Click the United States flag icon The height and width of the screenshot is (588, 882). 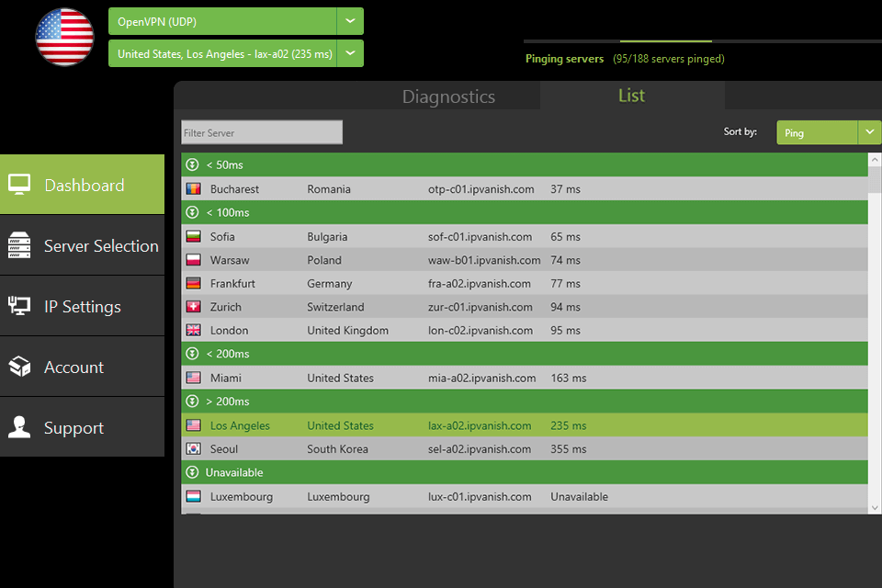pyautogui.click(x=64, y=37)
